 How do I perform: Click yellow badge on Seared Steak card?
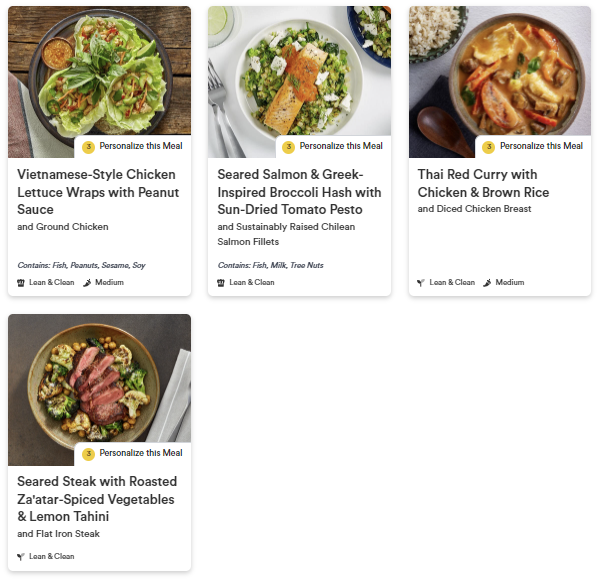pyautogui.click(x=88, y=454)
